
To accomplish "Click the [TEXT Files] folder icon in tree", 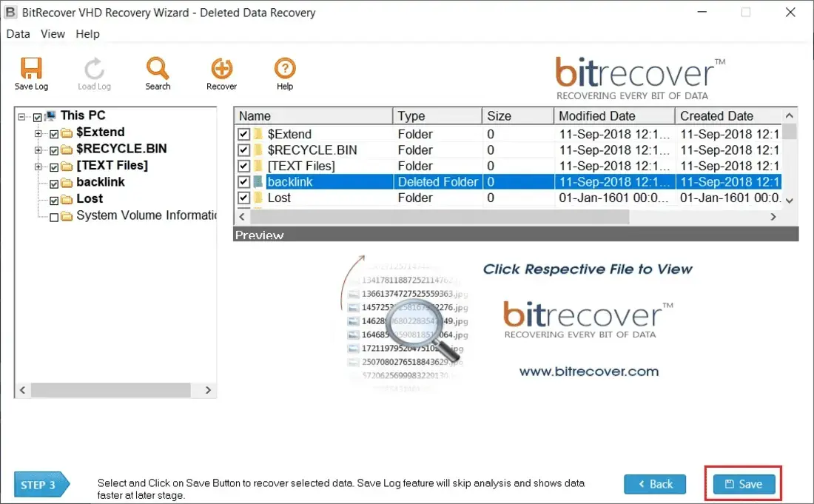I will click(67, 166).
